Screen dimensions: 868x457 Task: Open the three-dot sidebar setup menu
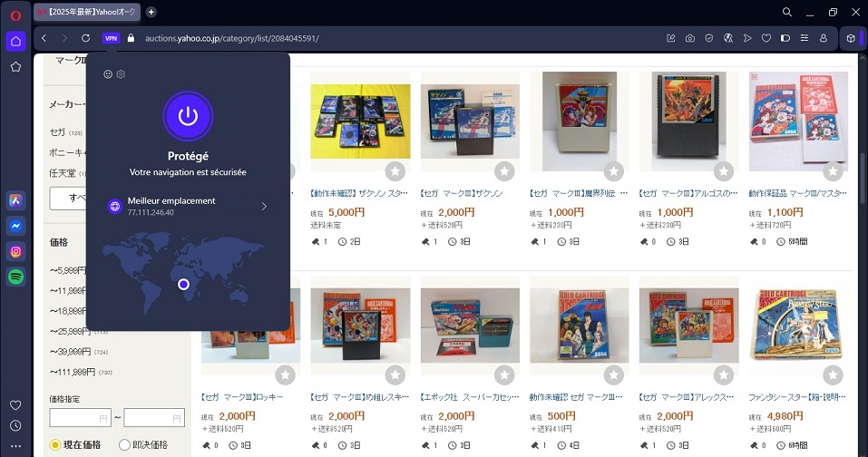tap(15, 446)
